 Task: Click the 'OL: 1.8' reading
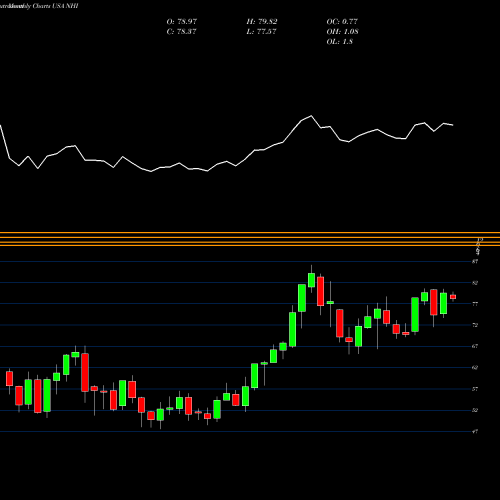pos(340,42)
